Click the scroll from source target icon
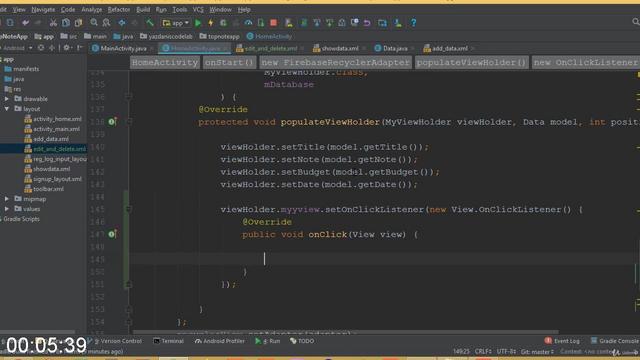The width and height of the screenshot is (640, 360). [x=41, y=48]
